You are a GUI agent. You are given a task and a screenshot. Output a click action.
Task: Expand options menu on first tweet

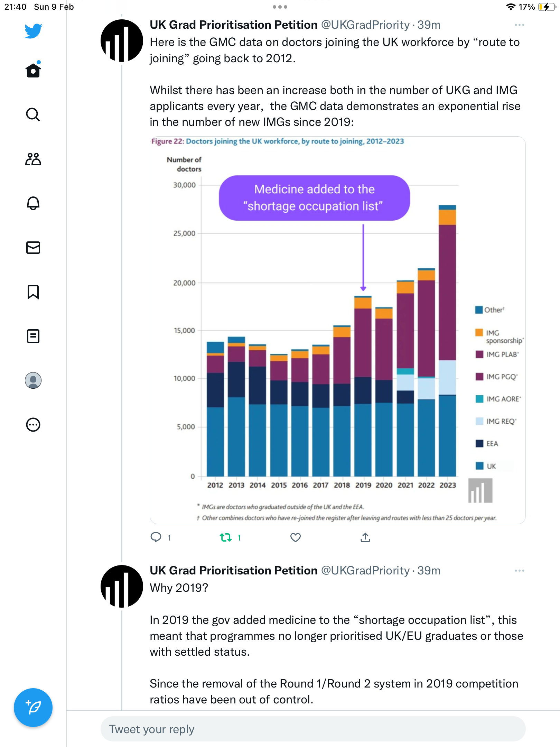(x=519, y=25)
